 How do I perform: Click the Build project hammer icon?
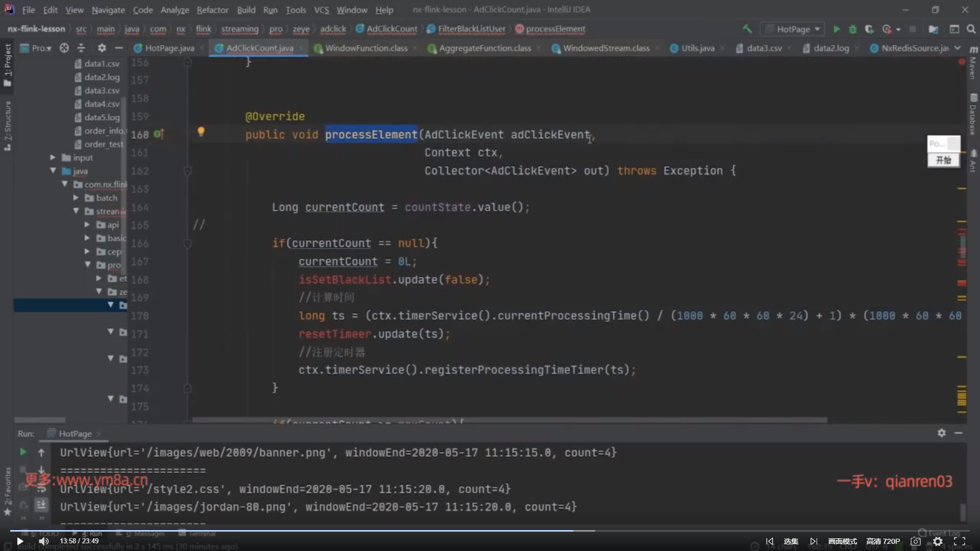tap(747, 29)
